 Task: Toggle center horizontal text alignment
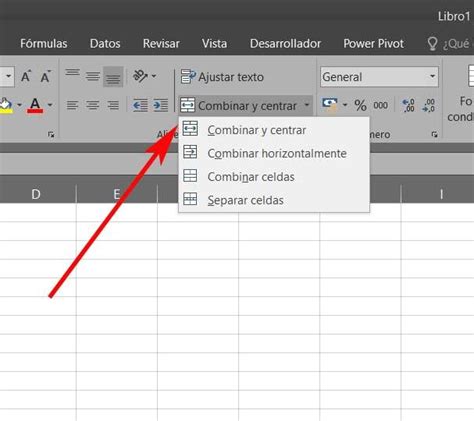pyautogui.click(x=93, y=105)
